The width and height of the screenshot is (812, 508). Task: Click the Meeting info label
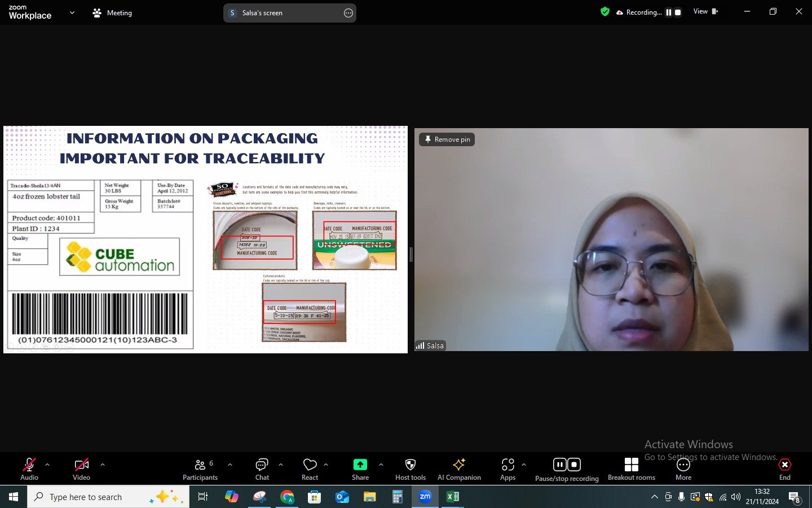pos(112,12)
